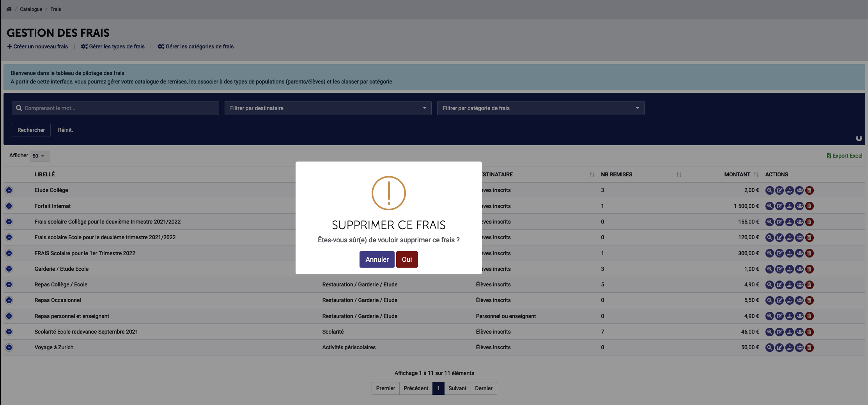Click Créer un nouveau frais
This screenshot has height=405, width=868.
[37, 46]
